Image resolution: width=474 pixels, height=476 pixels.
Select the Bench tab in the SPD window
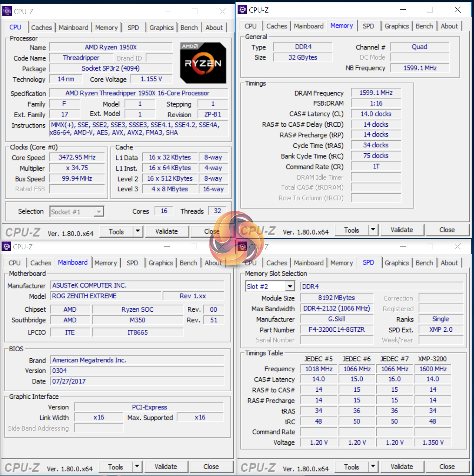(x=424, y=263)
